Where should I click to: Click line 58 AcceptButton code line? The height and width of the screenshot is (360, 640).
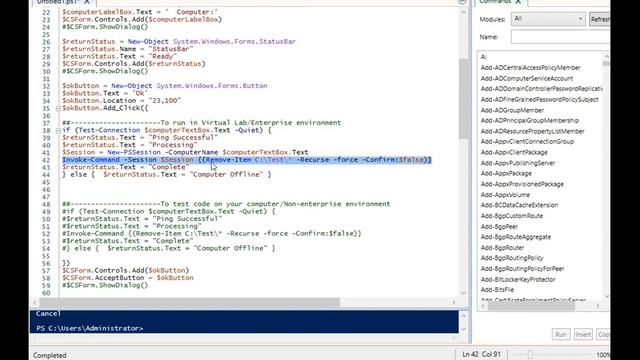(128, 278)
